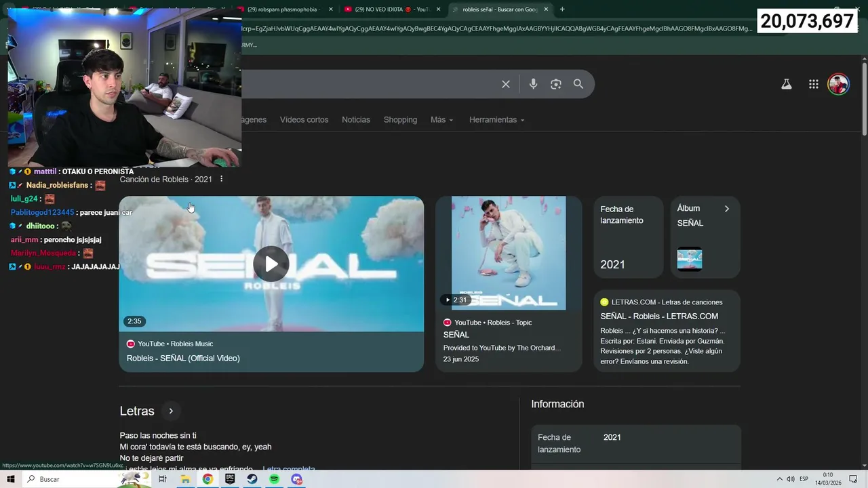
Task: Click chat username Marilyn_Mesqueda
Action: (43, 253)
